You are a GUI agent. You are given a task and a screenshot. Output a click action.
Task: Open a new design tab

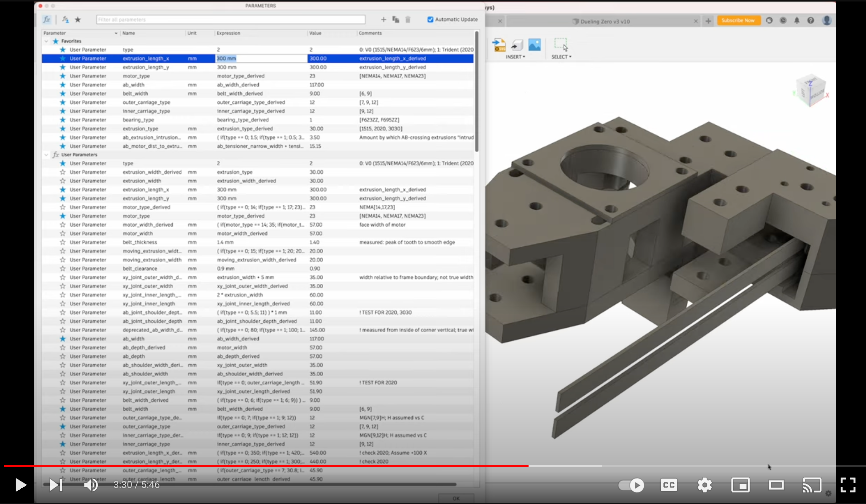(708, 21)
